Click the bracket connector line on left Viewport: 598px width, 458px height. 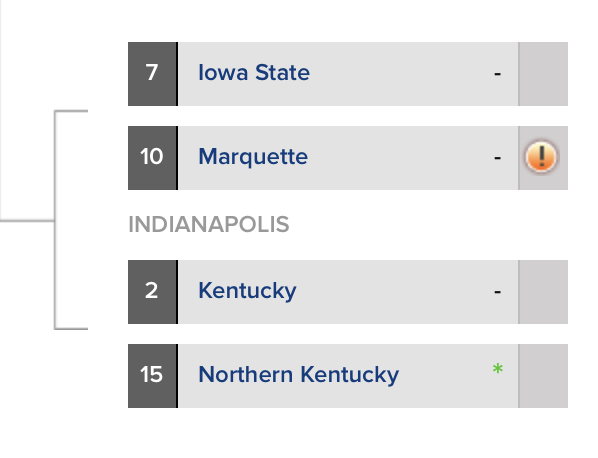click(55, 220)
